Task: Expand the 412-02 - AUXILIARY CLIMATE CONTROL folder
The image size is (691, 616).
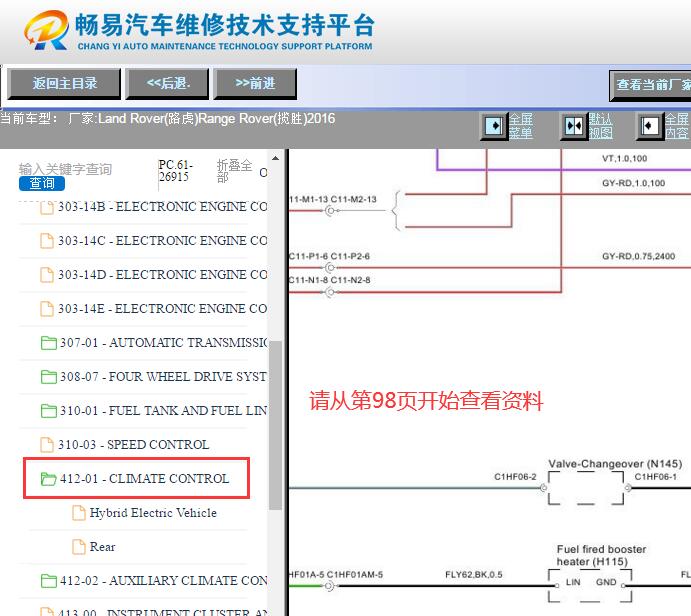Action: click(163, 581)
